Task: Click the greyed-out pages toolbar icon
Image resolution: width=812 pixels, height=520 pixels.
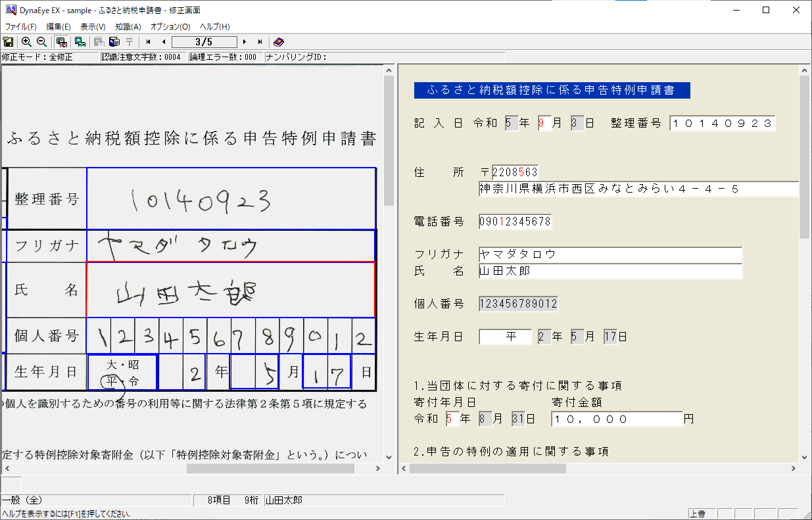Action: (x=99, y=41)
